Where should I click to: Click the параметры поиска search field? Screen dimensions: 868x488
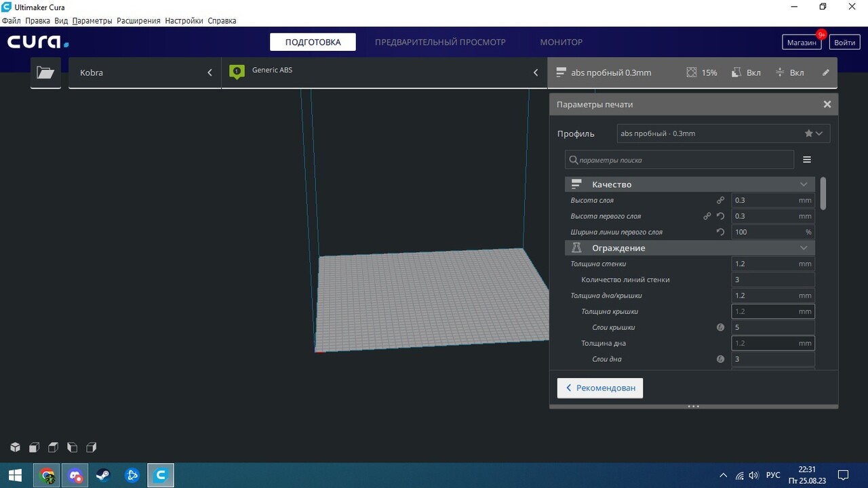pos(679,160)
